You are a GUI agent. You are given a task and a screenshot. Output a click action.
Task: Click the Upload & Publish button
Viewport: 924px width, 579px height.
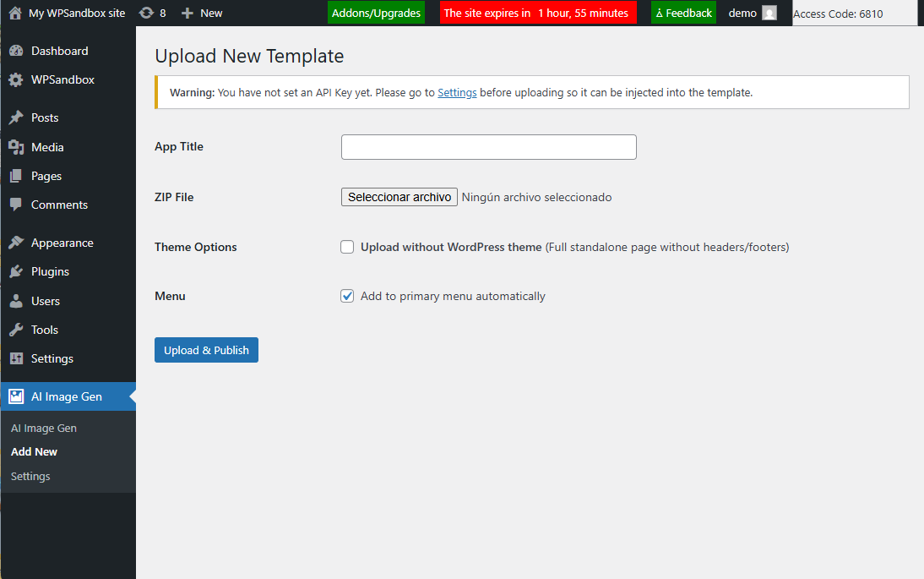point(206,350)
